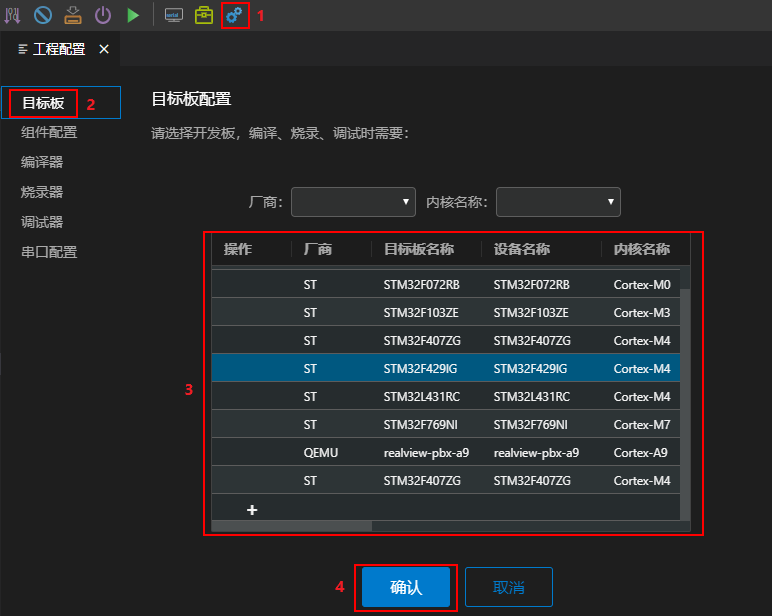Open 串口配置 in the sidebar
The image size is (772, 616).
pos(49,252)
